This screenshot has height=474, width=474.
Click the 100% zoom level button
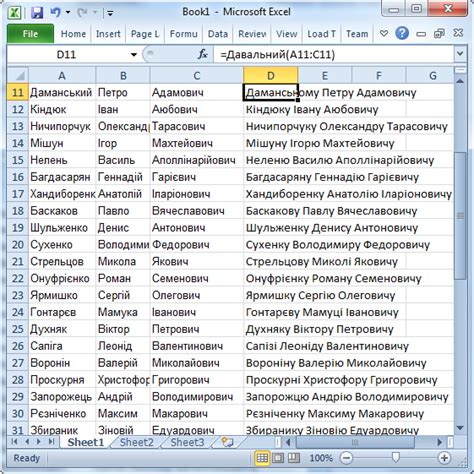321,458
